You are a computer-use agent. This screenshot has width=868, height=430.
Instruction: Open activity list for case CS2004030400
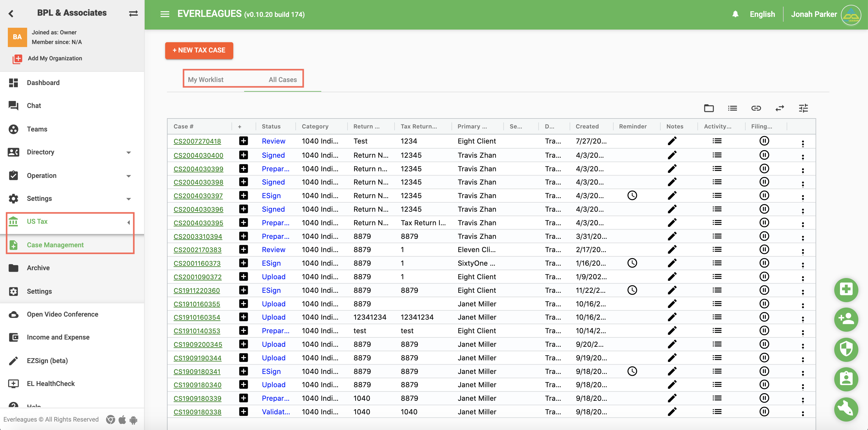(717, 155)
